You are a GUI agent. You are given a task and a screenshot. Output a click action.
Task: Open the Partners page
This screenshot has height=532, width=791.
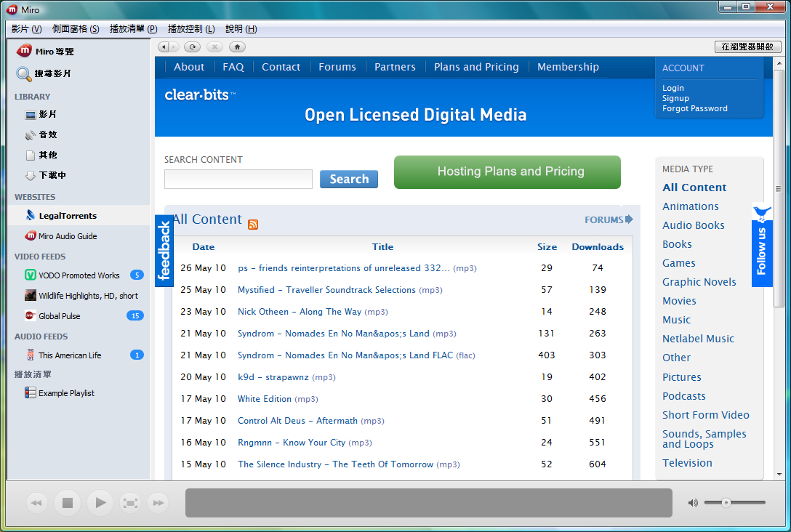[x=395, y=67]
